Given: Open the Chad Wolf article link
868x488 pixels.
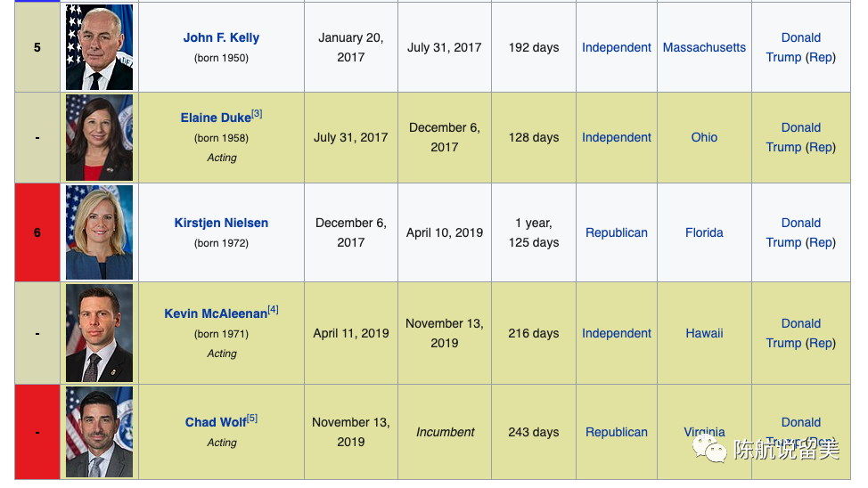Looking at the screenshot, I should pyautogui.click(x=215, y=422).
